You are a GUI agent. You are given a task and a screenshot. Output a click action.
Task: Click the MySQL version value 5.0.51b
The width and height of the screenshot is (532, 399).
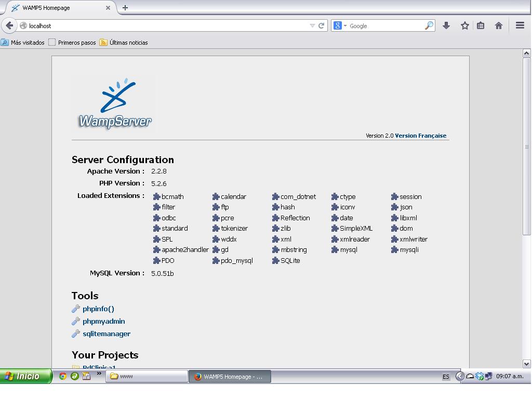coord(163,273)
